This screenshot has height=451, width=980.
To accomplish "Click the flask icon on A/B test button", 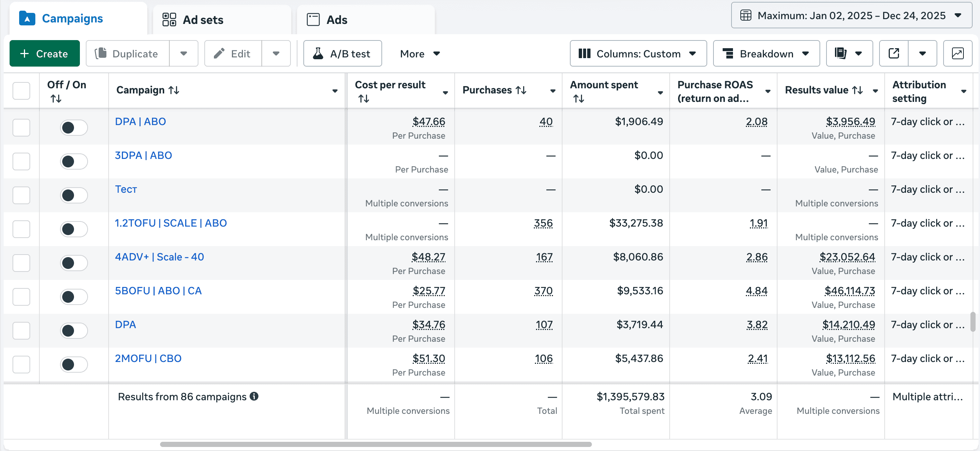I will (x=319, y=53).
